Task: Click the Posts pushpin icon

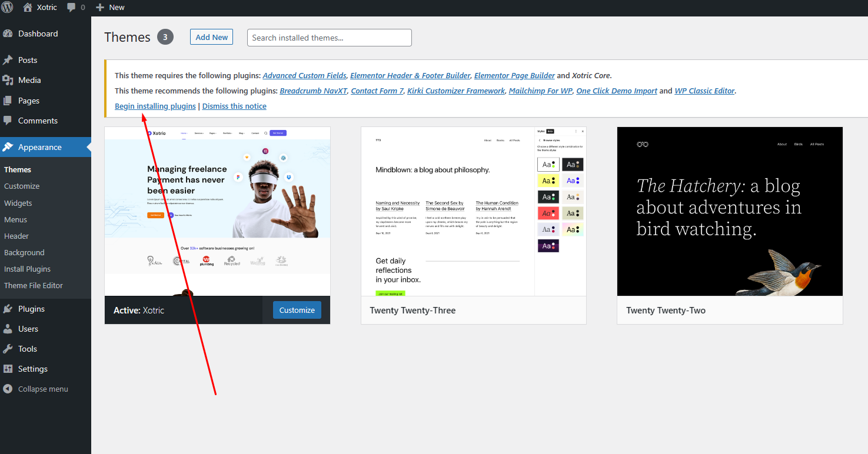Action: 8,60
